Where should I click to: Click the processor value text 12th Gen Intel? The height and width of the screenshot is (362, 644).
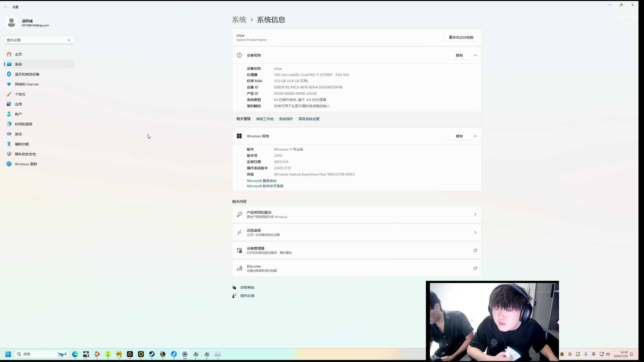pyautogui.click(x=311, y=75)
